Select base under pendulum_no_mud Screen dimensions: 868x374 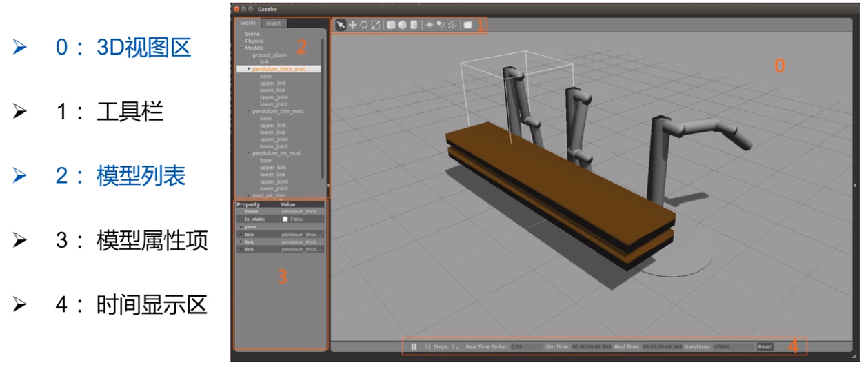[265, 161]
